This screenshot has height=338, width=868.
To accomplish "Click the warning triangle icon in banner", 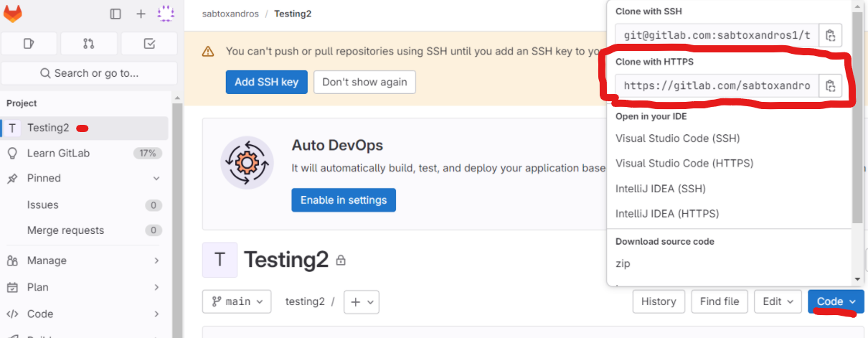I will click(208, 52).
